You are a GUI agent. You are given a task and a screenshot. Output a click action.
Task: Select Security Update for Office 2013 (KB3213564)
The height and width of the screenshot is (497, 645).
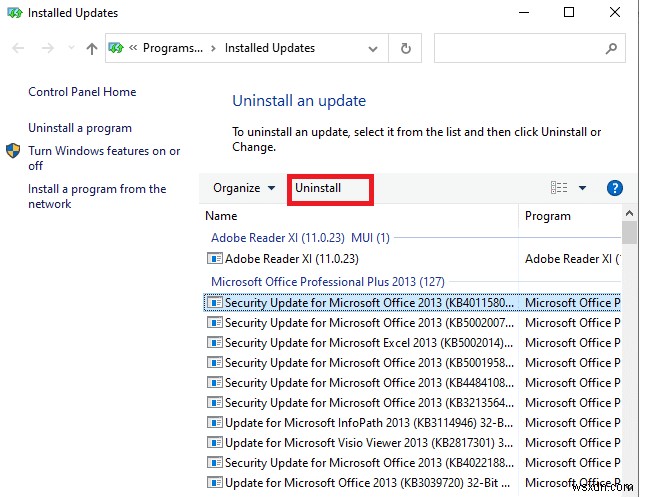(x=369, y=402)
